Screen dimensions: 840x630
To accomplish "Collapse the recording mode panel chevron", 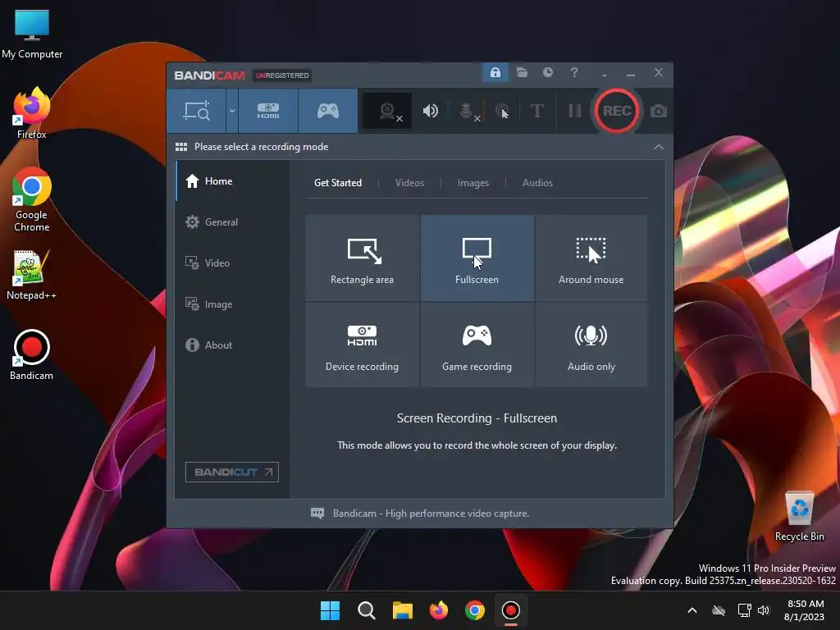I will (x=659, y=147).
